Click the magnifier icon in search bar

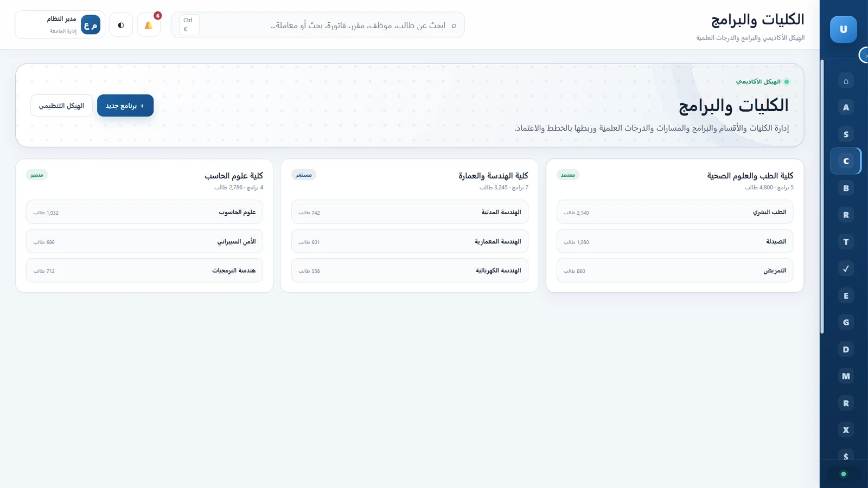[x=454, y=25]
